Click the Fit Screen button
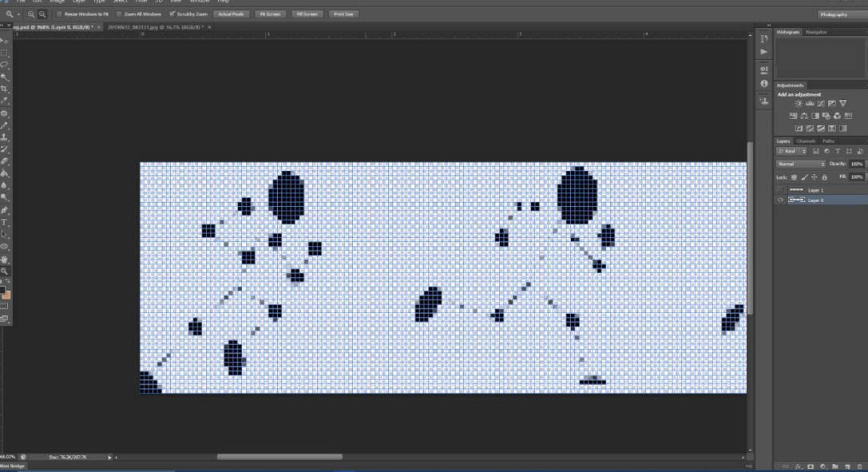Viewport: 868px width, 472px height. click(x=270, y=14)
